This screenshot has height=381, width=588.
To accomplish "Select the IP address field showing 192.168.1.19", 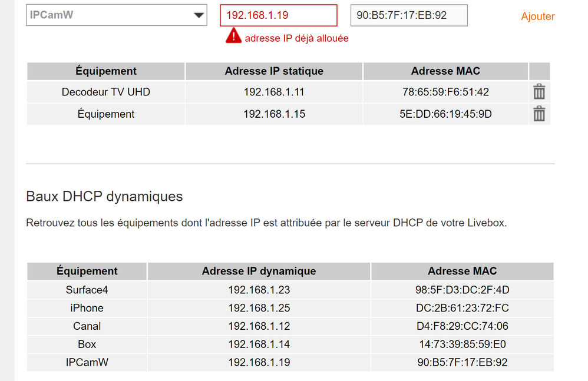I will coord(278,15).
